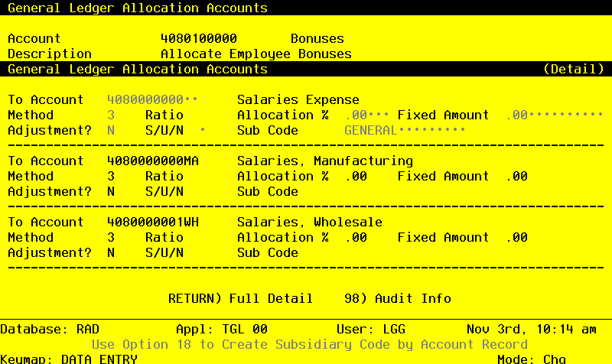Click Adjustment? N for Wholesale
This screenshot has height=364, width=612.
coord(111,253)
